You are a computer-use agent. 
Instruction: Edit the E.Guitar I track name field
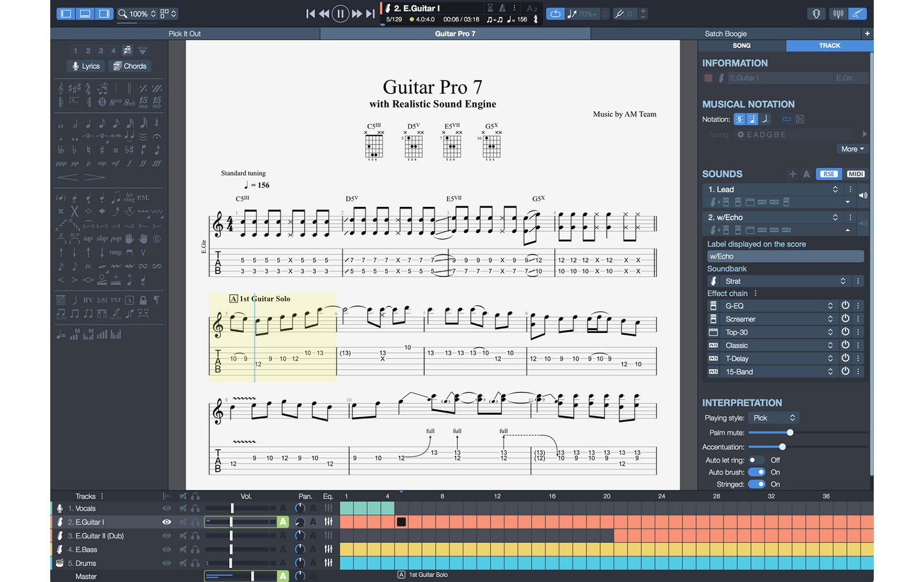pyautogui.click(x=780, y=78)
